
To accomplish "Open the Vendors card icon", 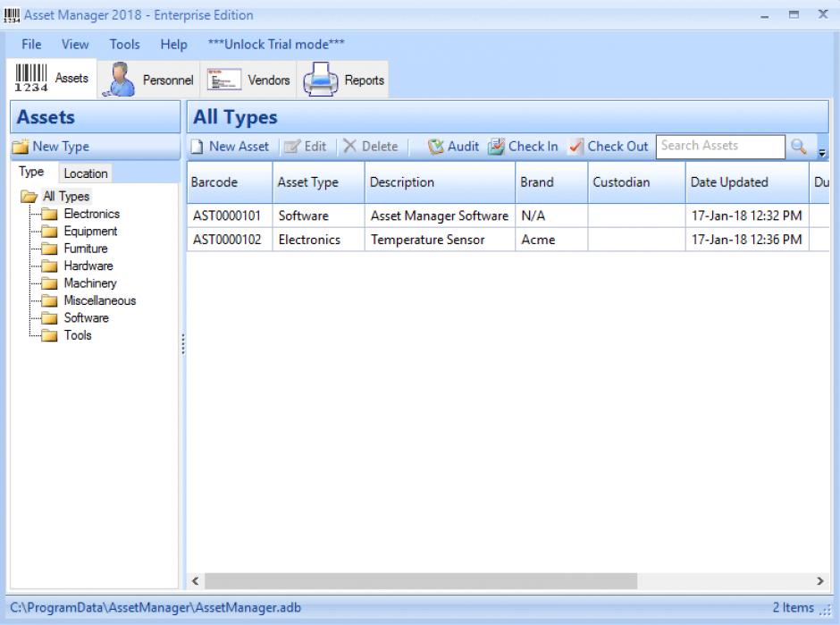I will pyautogui.click(x=224, y=80).
